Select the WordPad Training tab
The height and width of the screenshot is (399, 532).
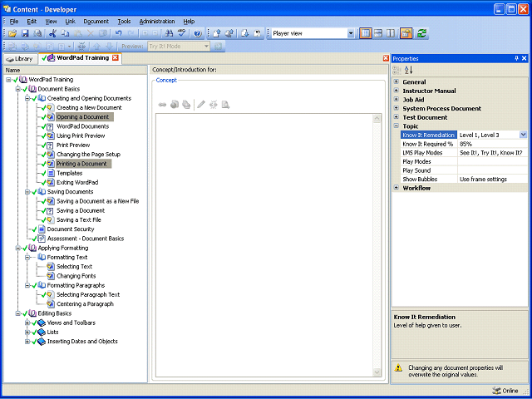coord(82,58)
